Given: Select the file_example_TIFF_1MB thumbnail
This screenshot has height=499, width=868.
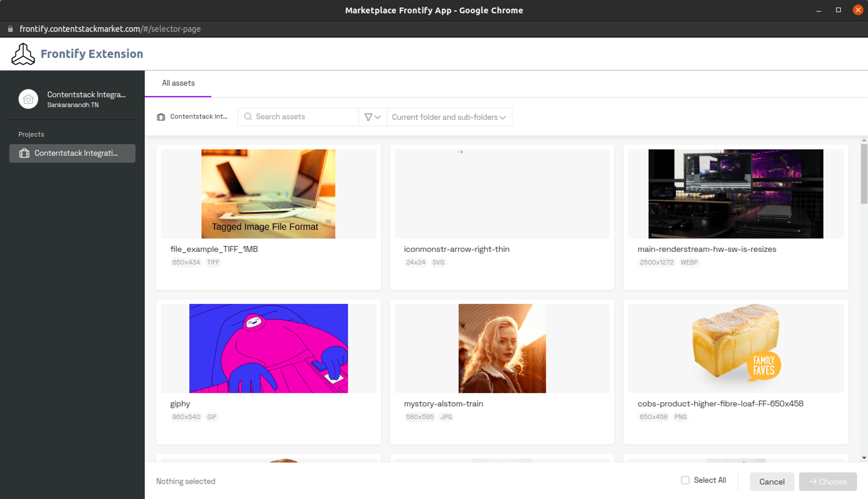Looking at the screenshot, I should pyautogui.click(x=268, y=194).
